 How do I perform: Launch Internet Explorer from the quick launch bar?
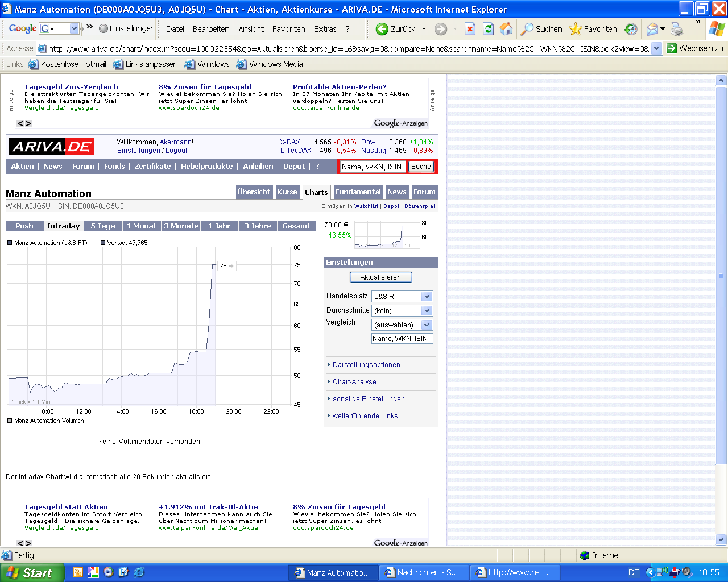tap(139, 572)
